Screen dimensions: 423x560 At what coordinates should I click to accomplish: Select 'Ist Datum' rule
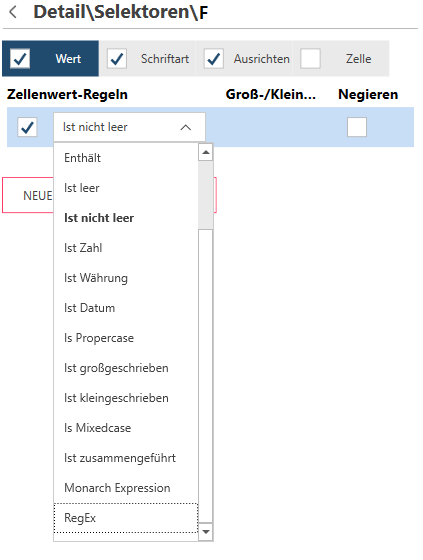(x=126, y=308)
